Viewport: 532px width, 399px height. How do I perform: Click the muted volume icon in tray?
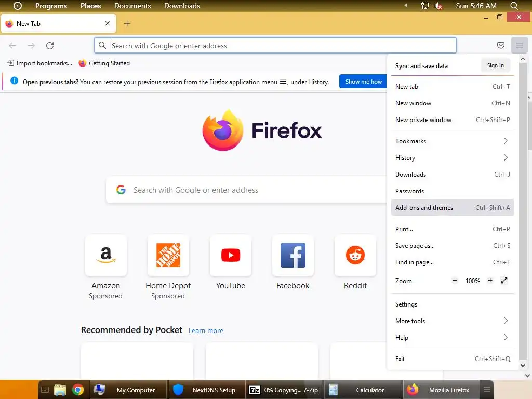[438, 6]
